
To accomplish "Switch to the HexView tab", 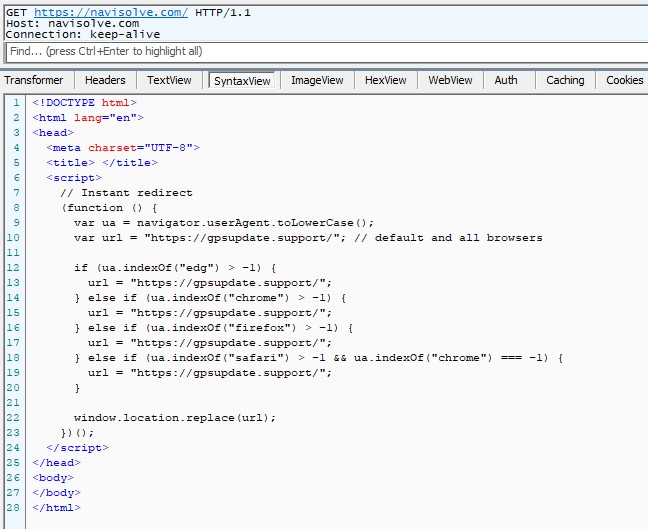I will pyautogui.click(x=386, y=80).
